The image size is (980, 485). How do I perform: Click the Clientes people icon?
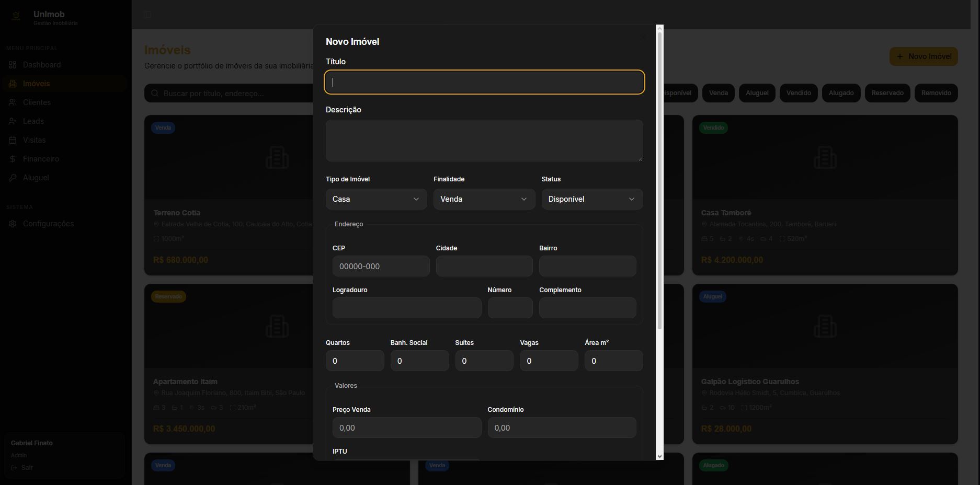coord(13,102)
